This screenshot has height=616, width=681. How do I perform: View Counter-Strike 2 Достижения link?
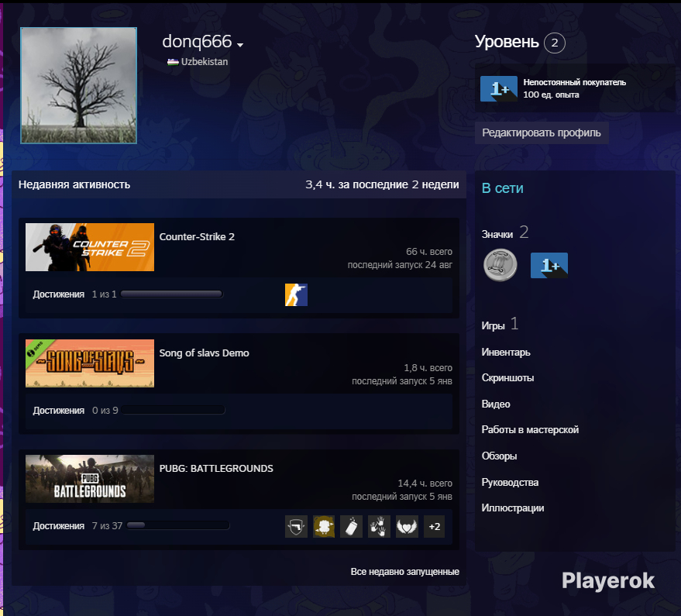(x=59, y=294)
